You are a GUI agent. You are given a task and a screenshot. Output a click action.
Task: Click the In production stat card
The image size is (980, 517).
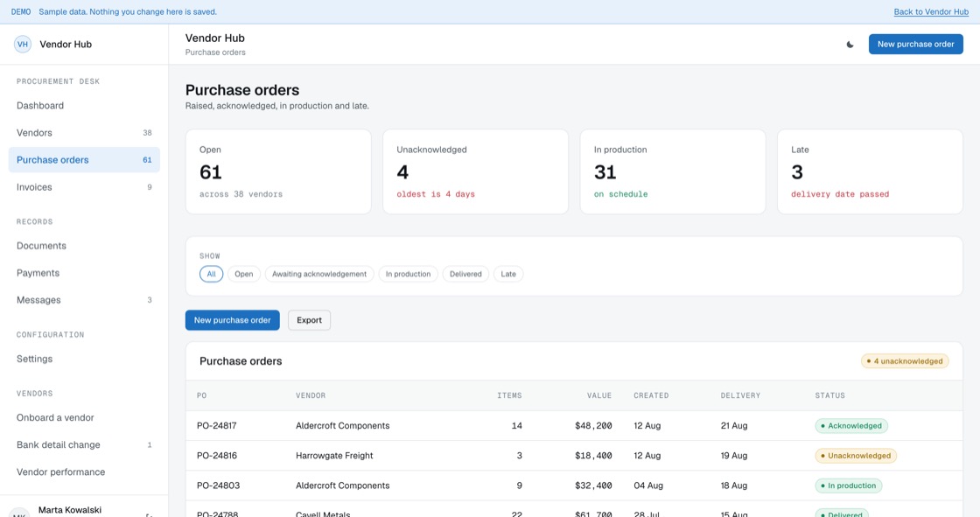click(x=673, y=172)
